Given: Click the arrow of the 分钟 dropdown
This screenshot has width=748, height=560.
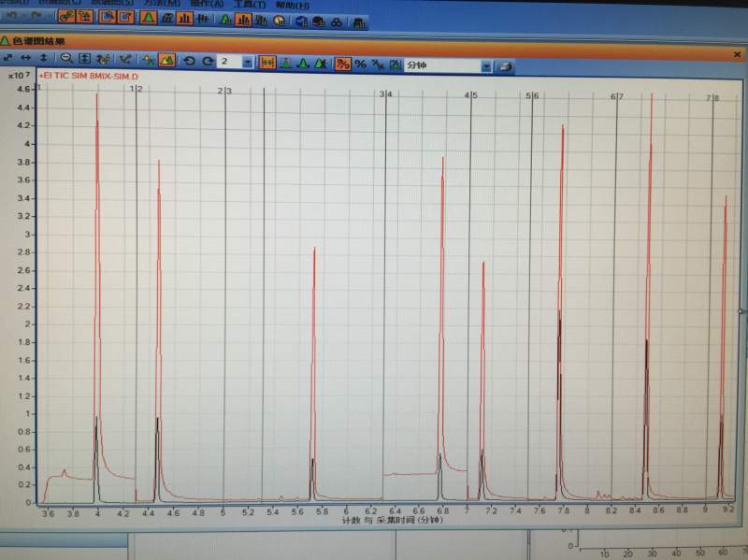Looking at the screenshot, I should click(486, 66).
